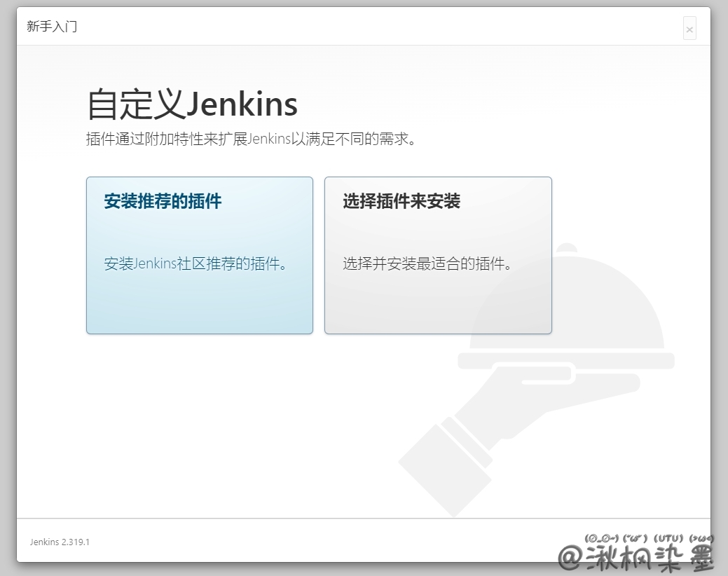728x576 pixels.
Task: Click the waiter's hand holding the tray
Action: click(533, 399)
